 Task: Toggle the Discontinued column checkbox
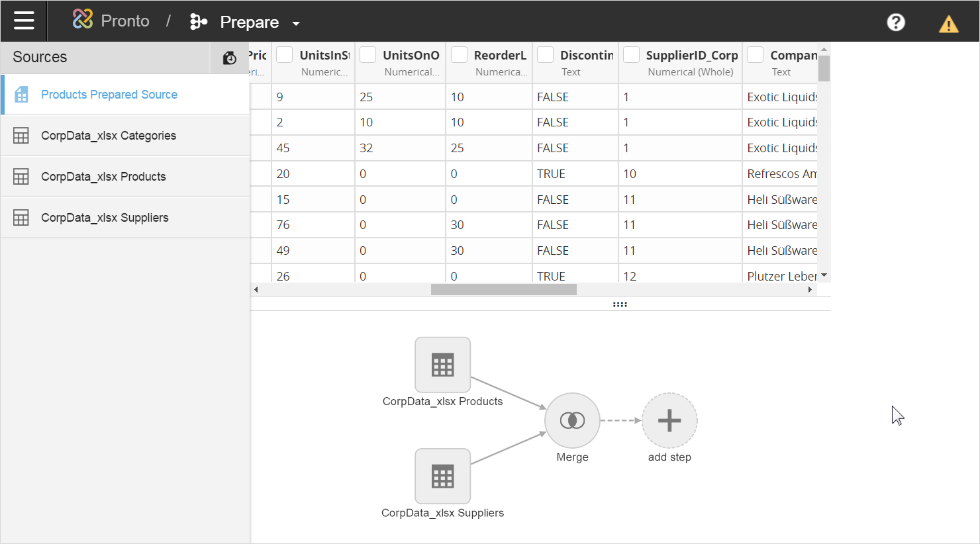point(546,55)
